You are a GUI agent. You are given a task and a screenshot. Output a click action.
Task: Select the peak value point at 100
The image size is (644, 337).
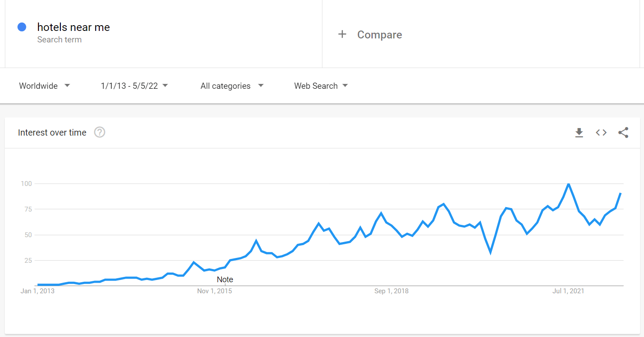click(568, 183)
